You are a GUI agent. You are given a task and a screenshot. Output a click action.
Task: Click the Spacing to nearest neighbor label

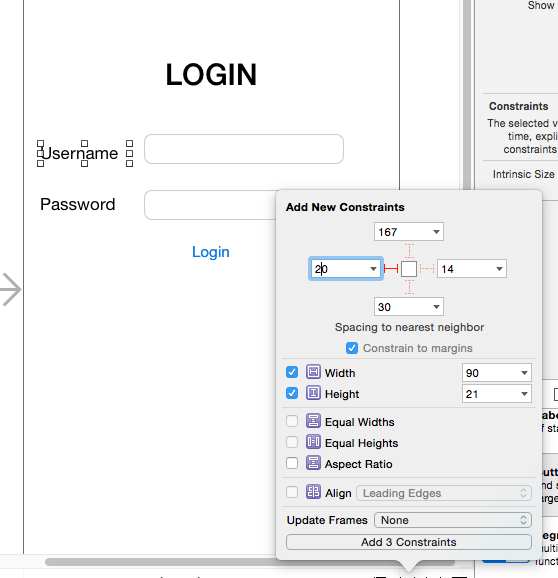tap(409, 327)
